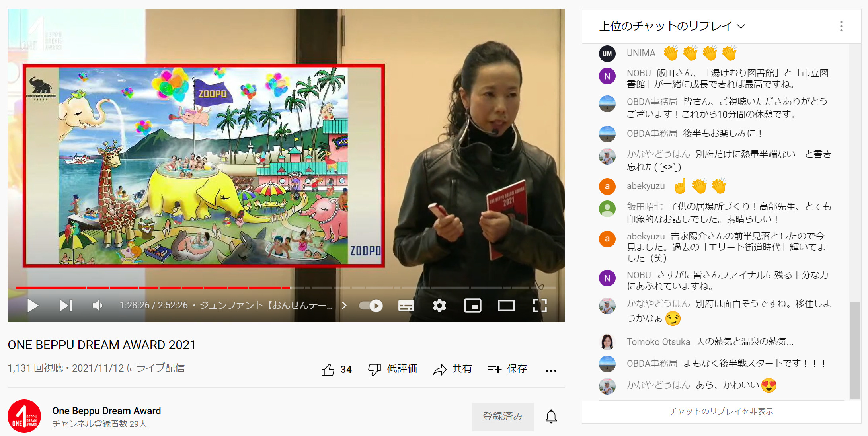Viewport: 868px width, 436px height.
Task: Click NOBU avatar beside 飯田さん message
Action: click(x=607, y=76)
